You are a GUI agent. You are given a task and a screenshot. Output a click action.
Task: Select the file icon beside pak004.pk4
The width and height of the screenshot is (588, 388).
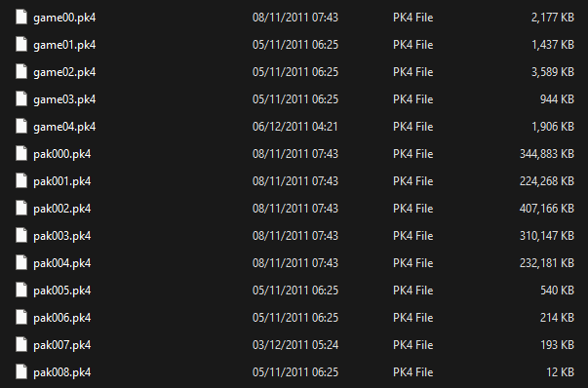(21, 263)
